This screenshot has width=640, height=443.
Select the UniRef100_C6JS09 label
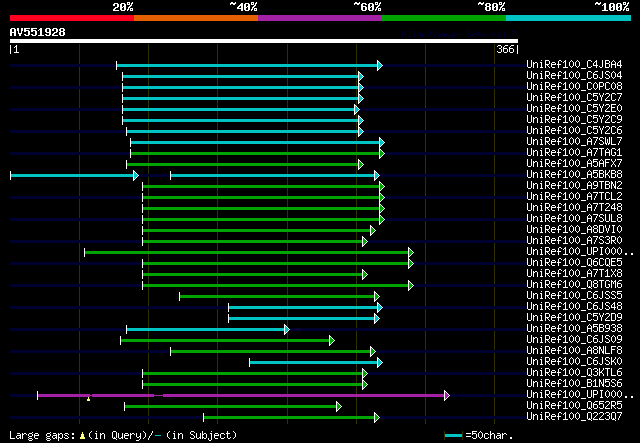point(574,340)
